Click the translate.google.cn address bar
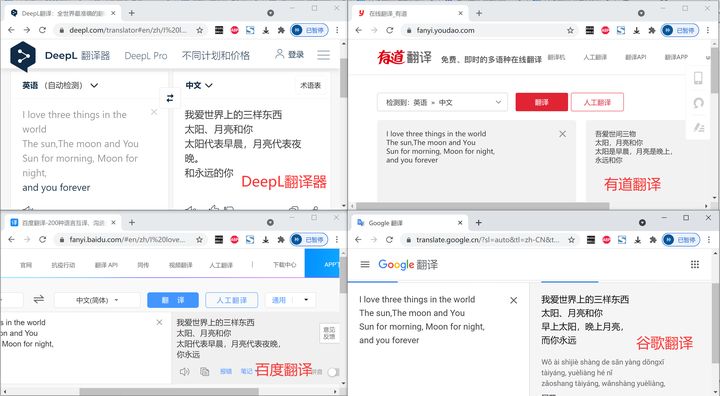The width and height of the screenshot is (720, 396). [489, 239]
